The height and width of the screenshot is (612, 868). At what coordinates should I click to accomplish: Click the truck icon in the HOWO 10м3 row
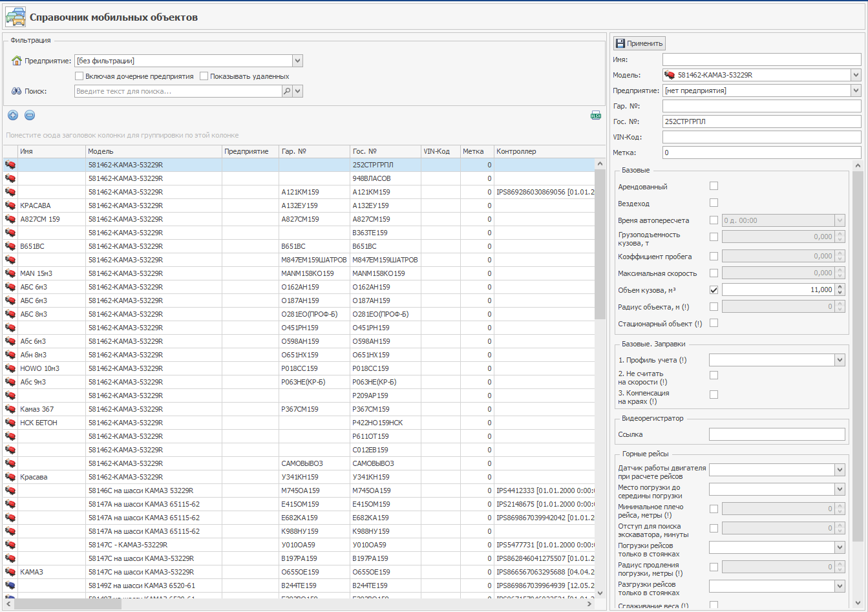(x=10, y=368)
